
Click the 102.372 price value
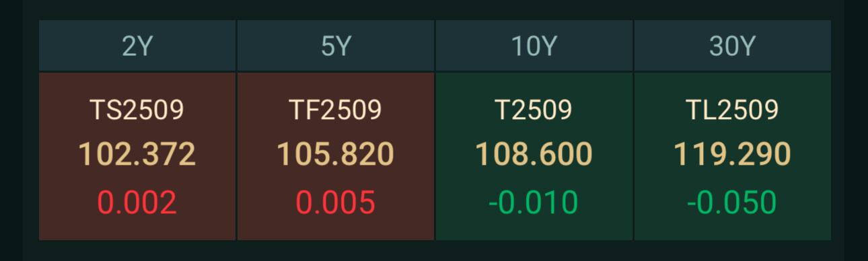(137, 155)
